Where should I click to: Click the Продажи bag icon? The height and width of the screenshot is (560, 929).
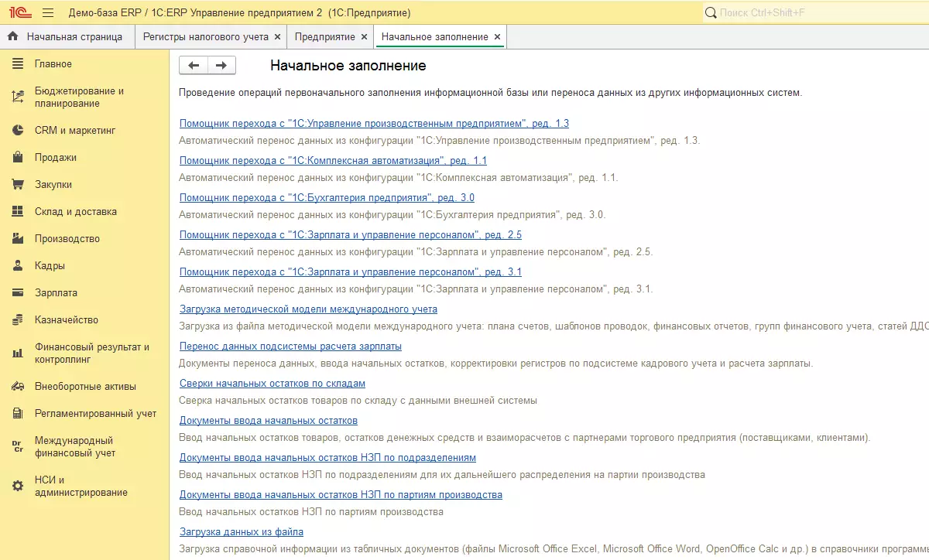pos(18,158)
